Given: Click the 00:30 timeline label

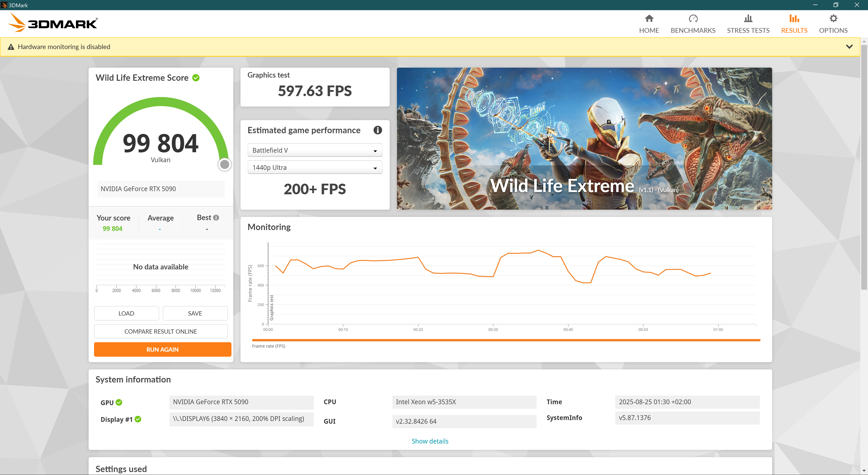Looking at the screenshot, I should pos(493,330).
